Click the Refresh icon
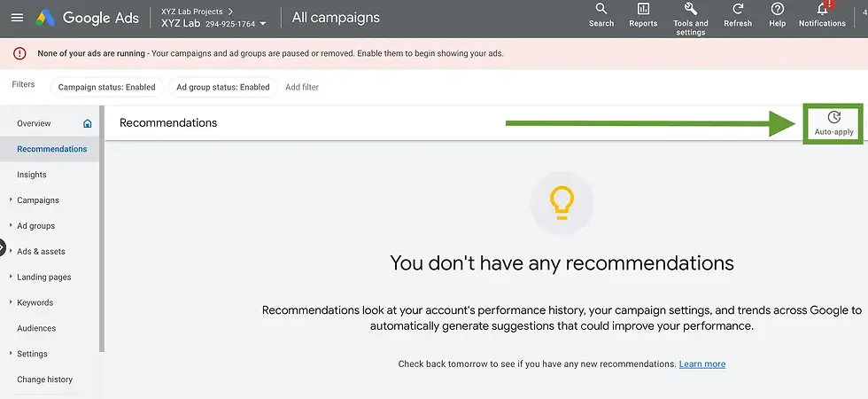This screenshot has width=868, height=399. (x=738, y=10)
